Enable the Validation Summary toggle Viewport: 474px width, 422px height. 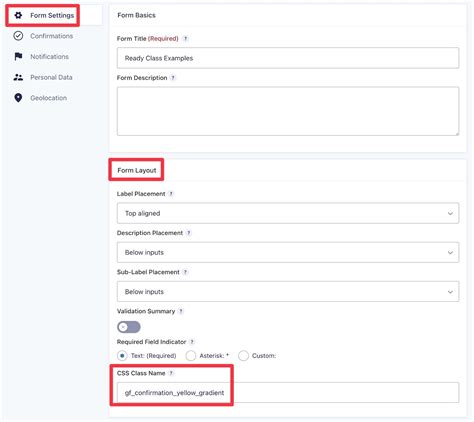[129, 327]
